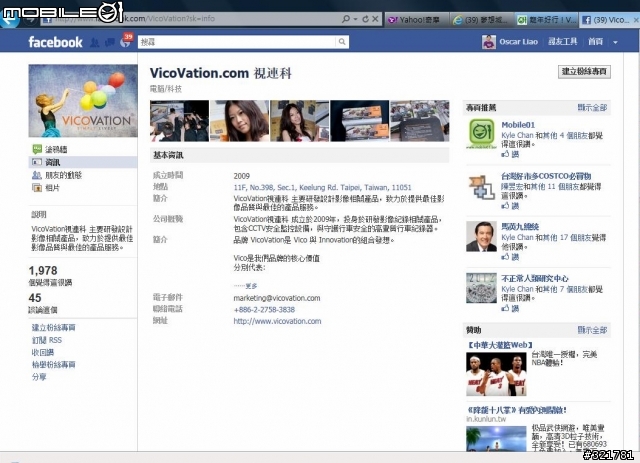Image resolution: width=640 pixels, height=463 pixels.
Task: Click the Facebook logo in header
Action: [x=55, y=42]
